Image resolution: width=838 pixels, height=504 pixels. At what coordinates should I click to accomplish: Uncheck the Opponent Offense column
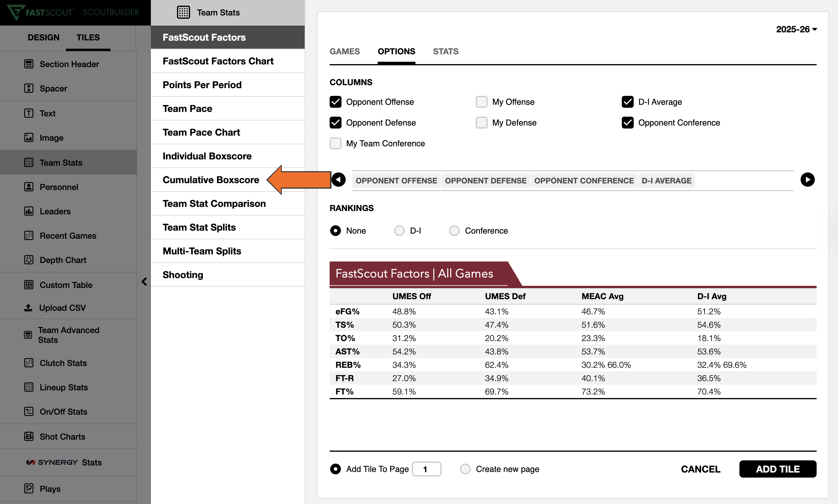click(335, 102)
